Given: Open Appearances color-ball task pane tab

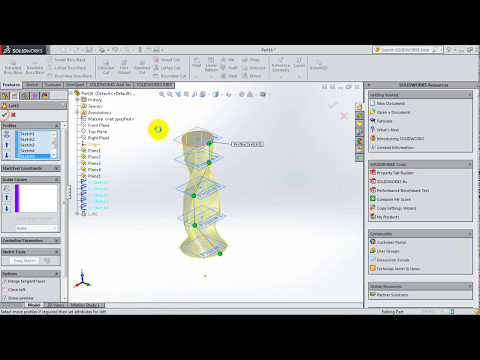Looking at the screenshot, I should tap(359, 141).
